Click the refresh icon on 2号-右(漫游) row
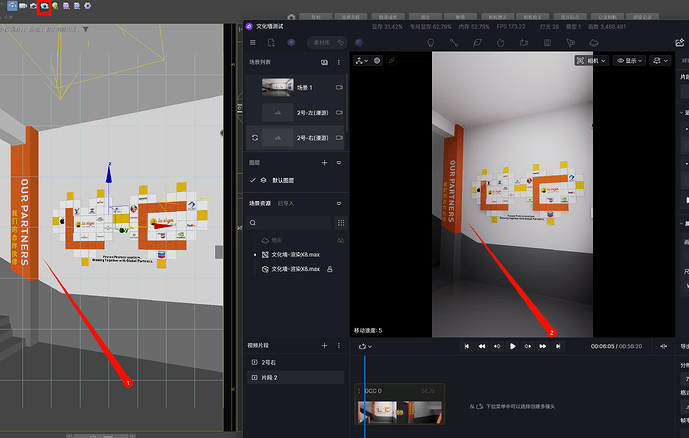 (255, 138)
